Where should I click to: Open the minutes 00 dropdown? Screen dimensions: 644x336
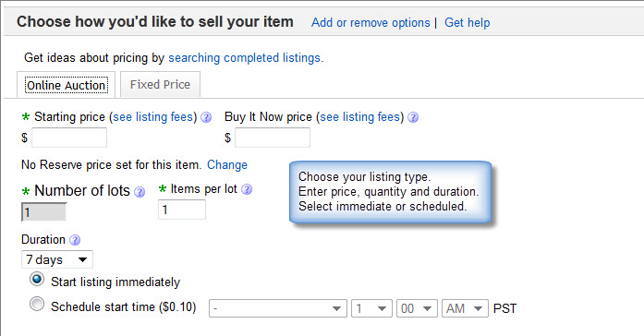417,308
